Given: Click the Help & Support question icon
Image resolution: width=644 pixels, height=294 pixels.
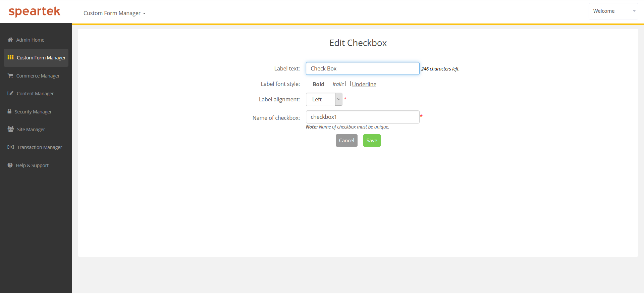Looking at the screenshot, I should click(10, 165).
